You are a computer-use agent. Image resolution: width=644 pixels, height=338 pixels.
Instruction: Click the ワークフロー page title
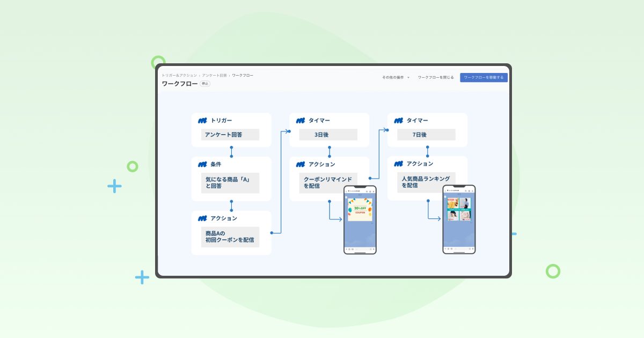(180, 84)
